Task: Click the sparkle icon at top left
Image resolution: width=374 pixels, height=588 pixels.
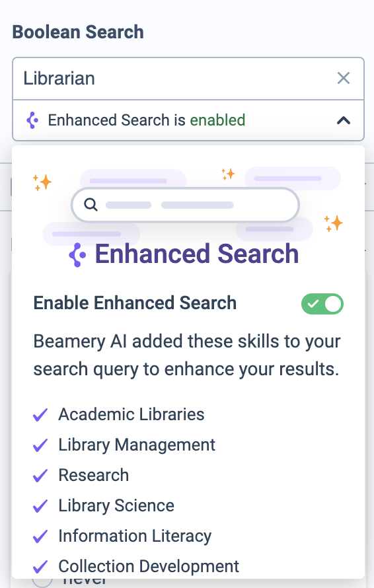Action: coord(42,182)
